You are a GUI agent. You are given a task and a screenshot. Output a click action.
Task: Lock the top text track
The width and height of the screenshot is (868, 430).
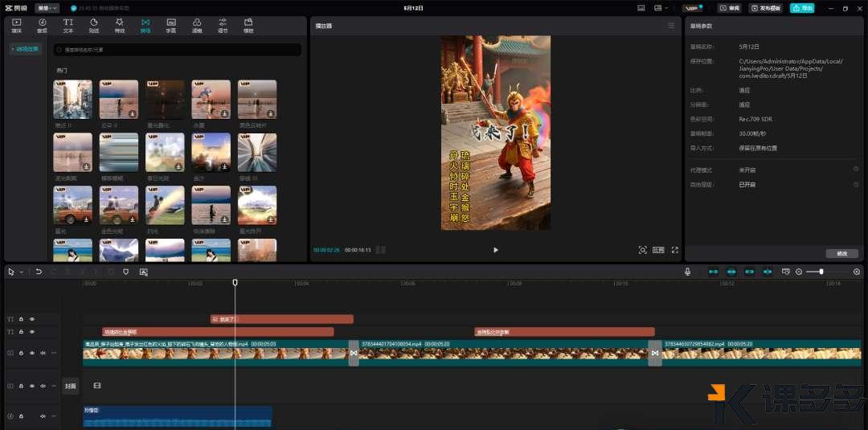tap(21, 319)
